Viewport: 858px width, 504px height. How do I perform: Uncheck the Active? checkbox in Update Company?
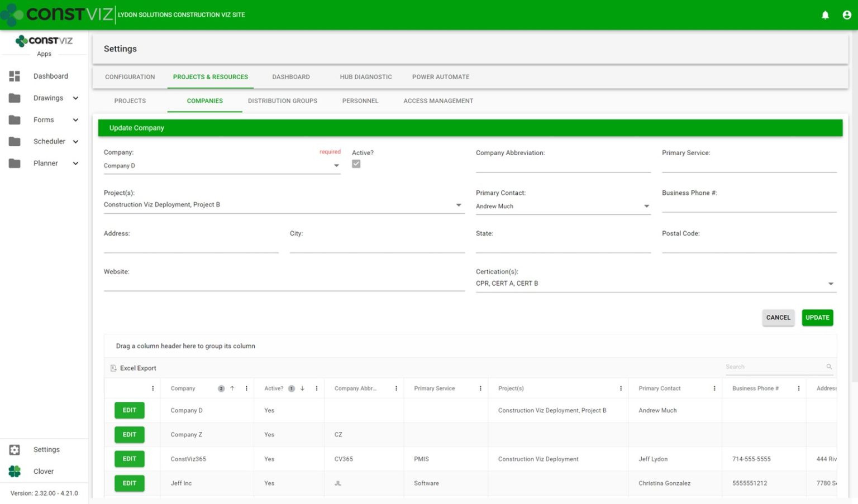tap(356, 164)
